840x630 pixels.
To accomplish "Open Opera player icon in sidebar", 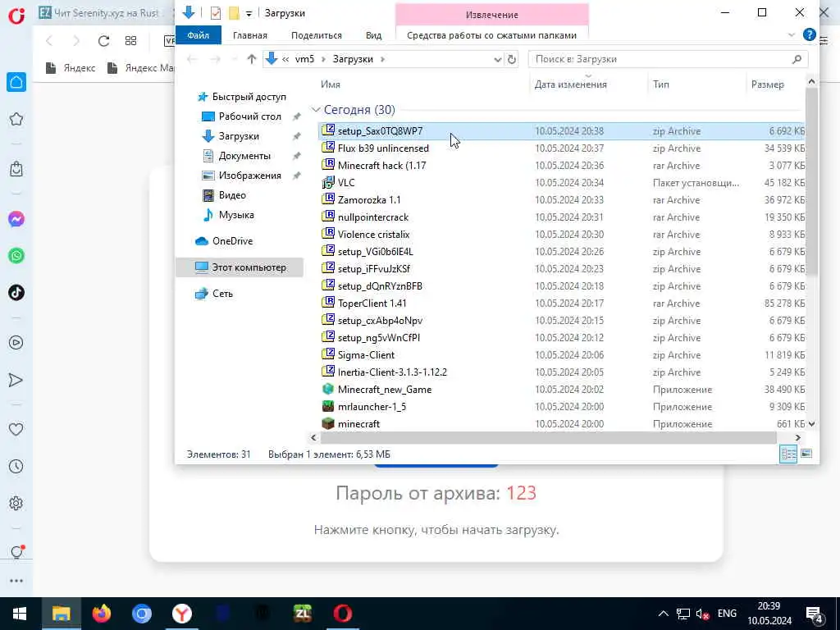I will [x=16, y=342].
